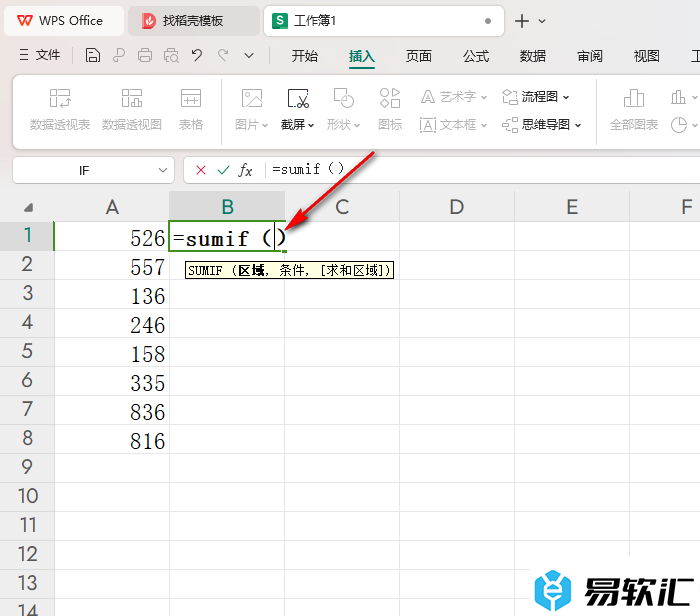Click cell containing 816
700x616 pixels.
[112, 439]
